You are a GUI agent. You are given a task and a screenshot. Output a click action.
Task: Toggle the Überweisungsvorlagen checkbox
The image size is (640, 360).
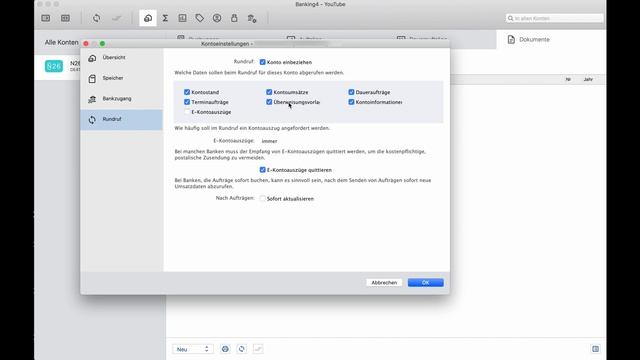coord(269,102)
